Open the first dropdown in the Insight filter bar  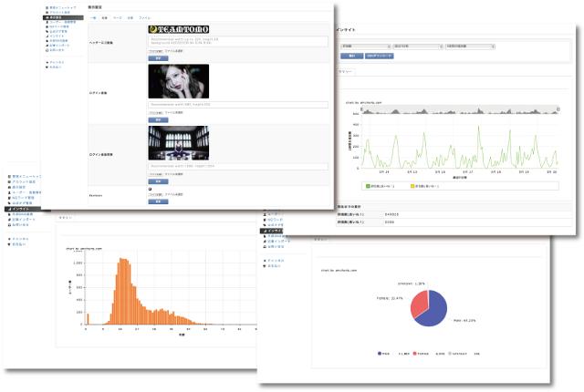[365, 45]
